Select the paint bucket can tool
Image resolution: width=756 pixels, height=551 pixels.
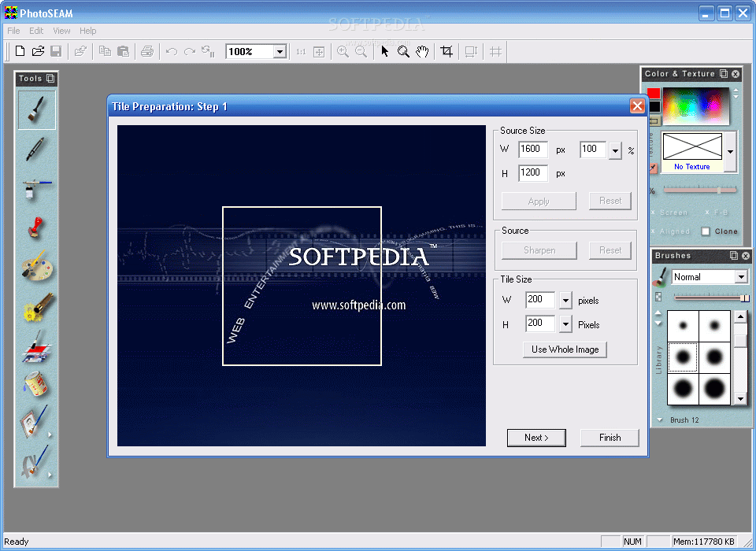[x=37, y=384]
